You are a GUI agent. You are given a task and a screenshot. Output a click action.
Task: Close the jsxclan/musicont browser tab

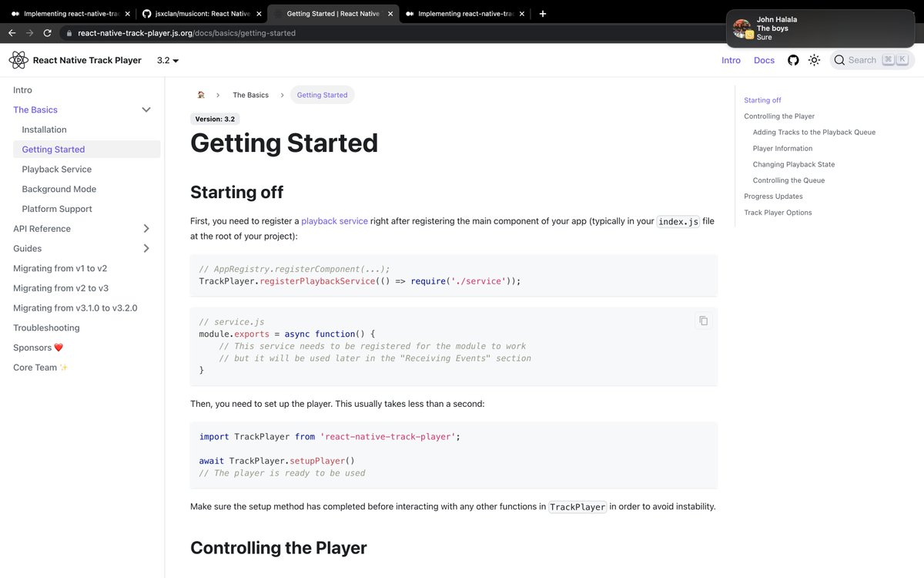(258, 14)
